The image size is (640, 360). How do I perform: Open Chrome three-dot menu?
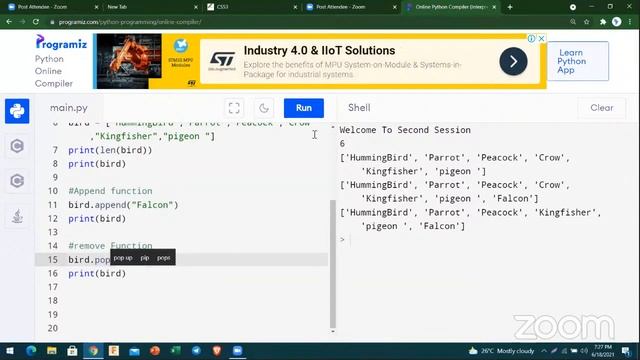[x=630, y=22]
